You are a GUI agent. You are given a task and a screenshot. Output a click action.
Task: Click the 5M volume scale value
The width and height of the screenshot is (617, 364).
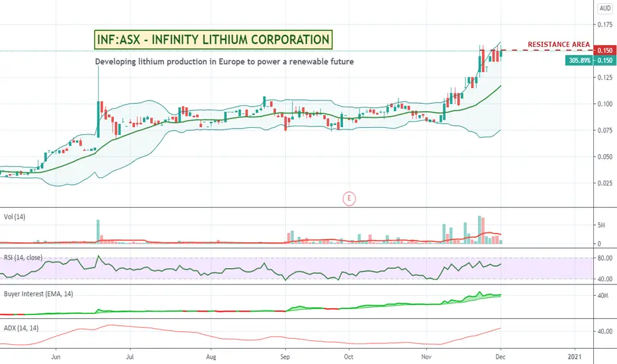click(x=601, y=225)
